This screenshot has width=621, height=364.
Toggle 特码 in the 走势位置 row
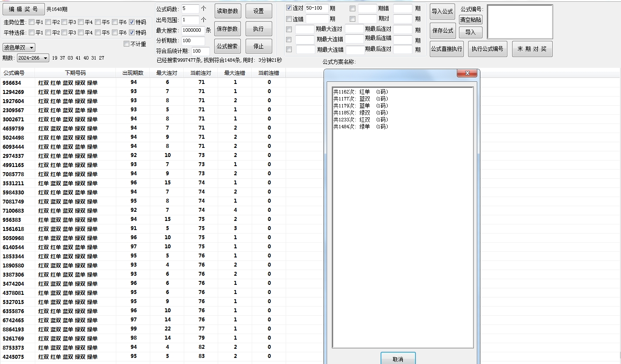coord(132,22)
